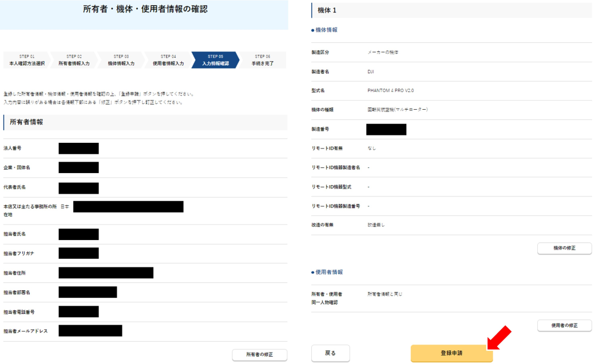Click the redacted 担当者住所 value

point(106,273)
